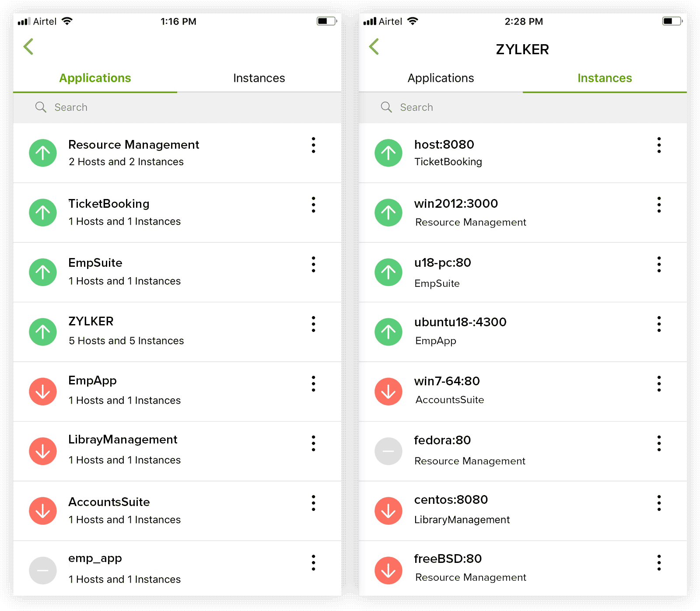Open more options for host:8080 instance

click(x=659, y=145)
